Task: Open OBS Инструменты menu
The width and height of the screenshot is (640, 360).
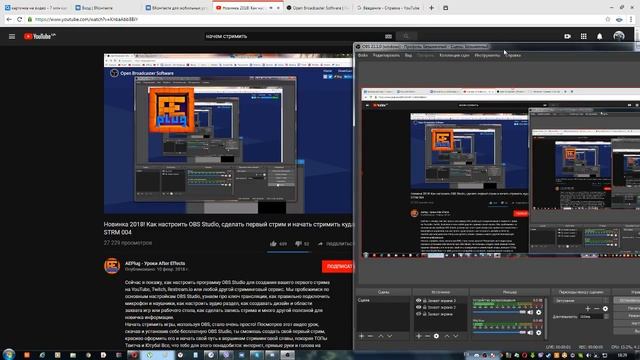Action: pyautogui.click(x=487, y=55)
